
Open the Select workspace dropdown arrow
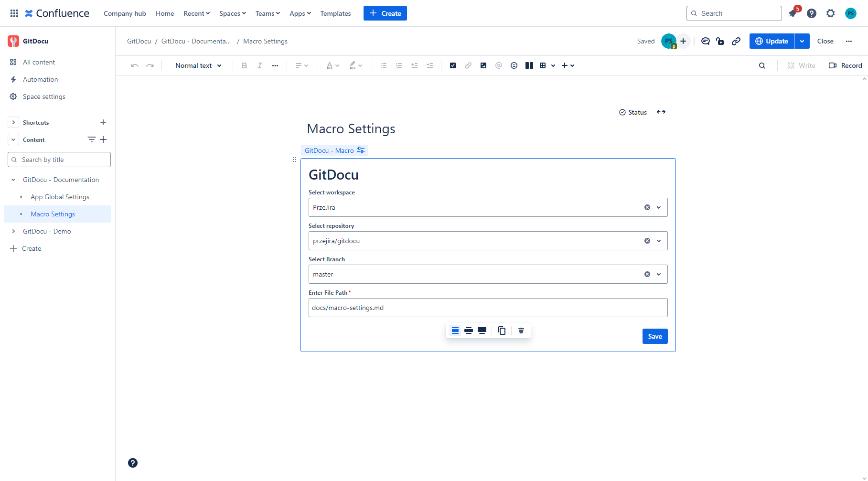(x=659, y=207)
